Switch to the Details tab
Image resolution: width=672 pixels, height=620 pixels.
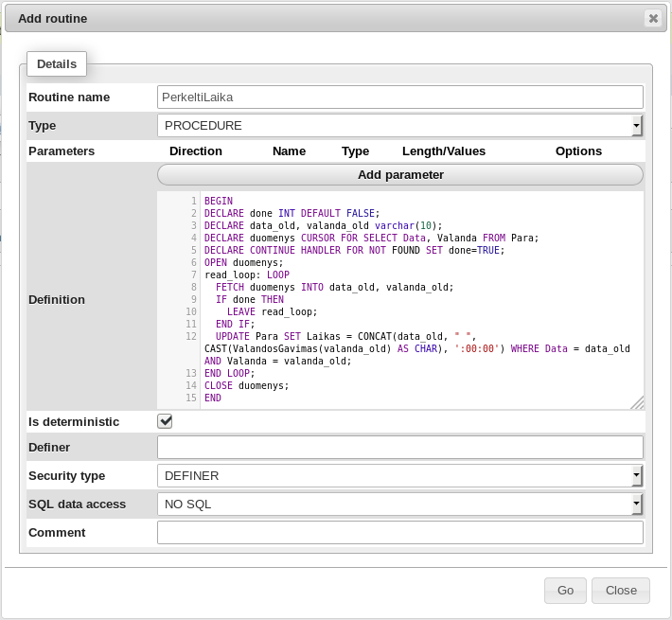click(x=57, y=64)
